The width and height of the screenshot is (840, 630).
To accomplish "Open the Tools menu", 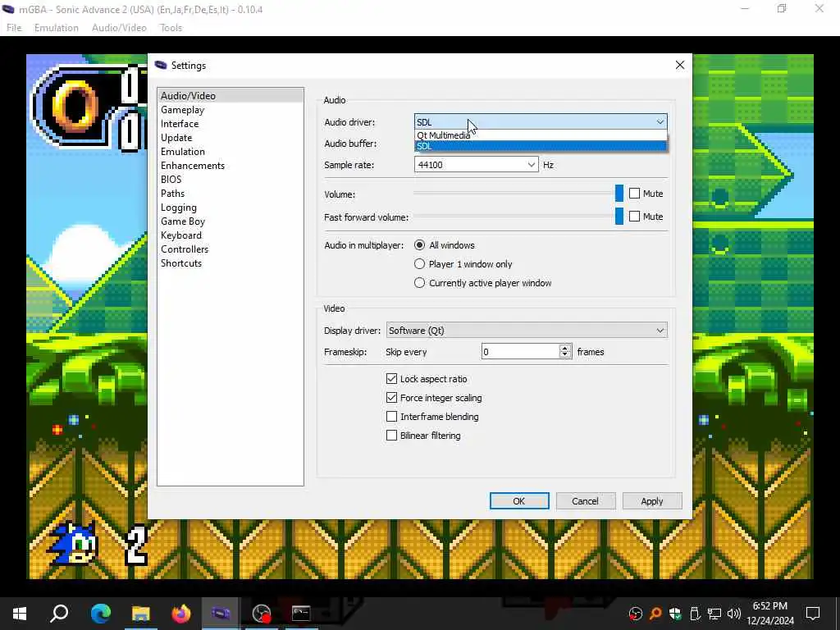I will (171, 27).
